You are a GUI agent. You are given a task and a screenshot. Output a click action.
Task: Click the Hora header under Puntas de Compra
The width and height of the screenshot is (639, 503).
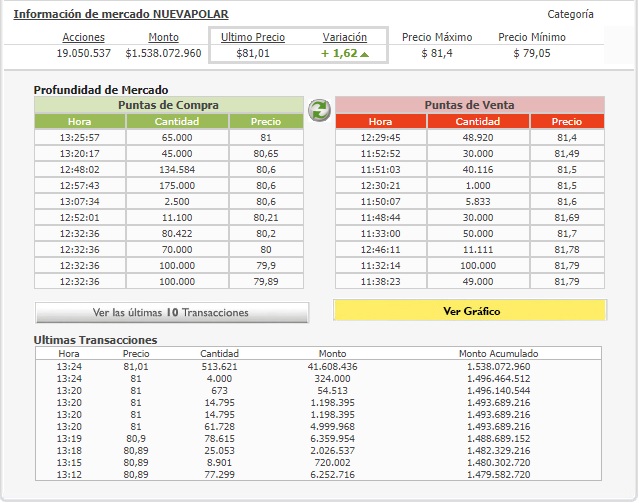(x=79, y=121)
